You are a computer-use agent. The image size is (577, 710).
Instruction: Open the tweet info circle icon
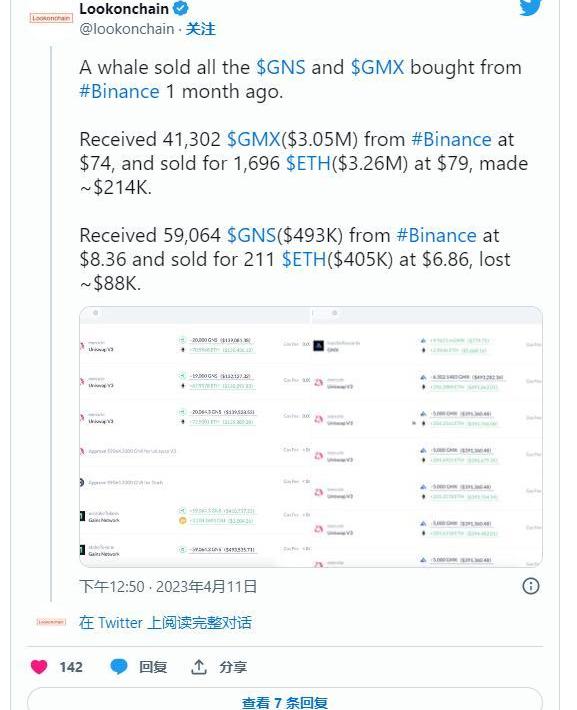pos(531,586)
